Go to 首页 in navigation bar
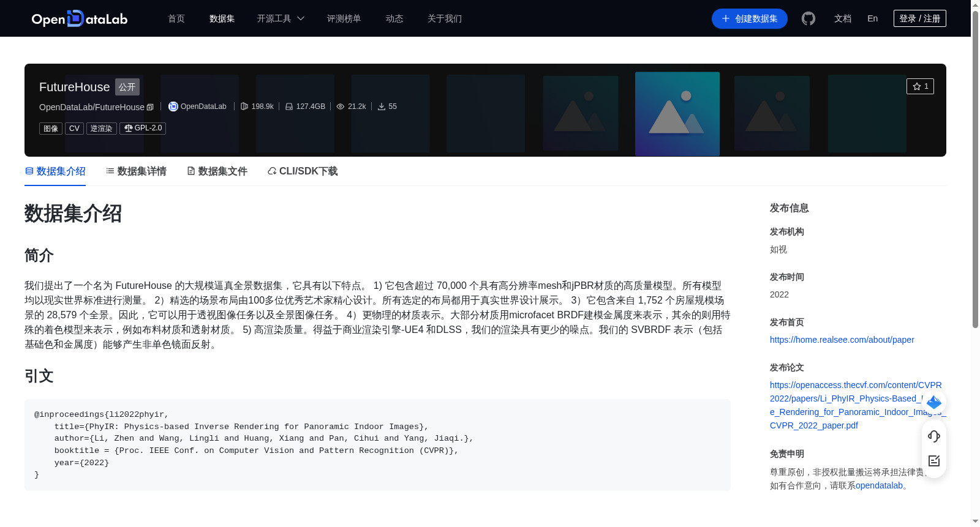This screenshot has width=980, height=527. click(x=176, y=18)
